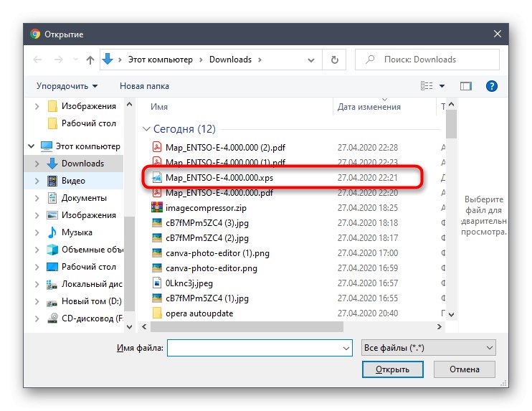Open the recent locations dropdown chevron
The width and height of the screenshot is (532, 411).
pos(75,60)
